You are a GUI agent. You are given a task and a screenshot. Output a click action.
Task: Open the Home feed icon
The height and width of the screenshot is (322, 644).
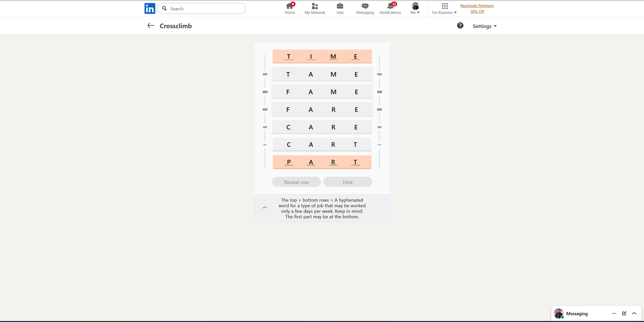pos(289,8)
